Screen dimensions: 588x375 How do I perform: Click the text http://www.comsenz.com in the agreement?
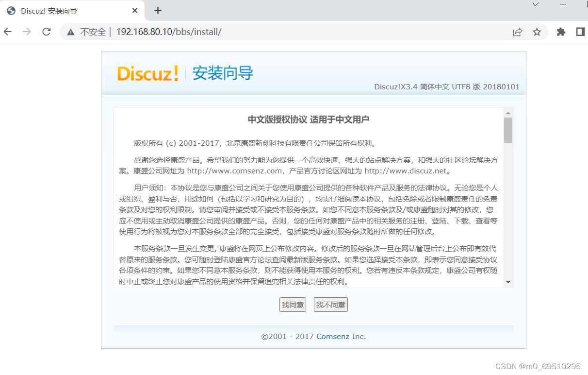[x=234, y=171]
